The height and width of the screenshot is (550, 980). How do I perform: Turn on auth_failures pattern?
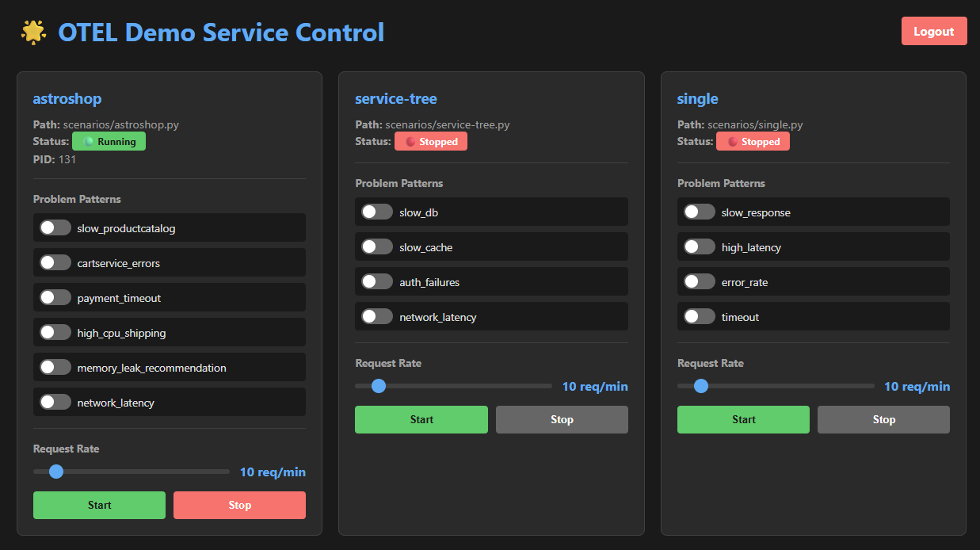(377, 282)
